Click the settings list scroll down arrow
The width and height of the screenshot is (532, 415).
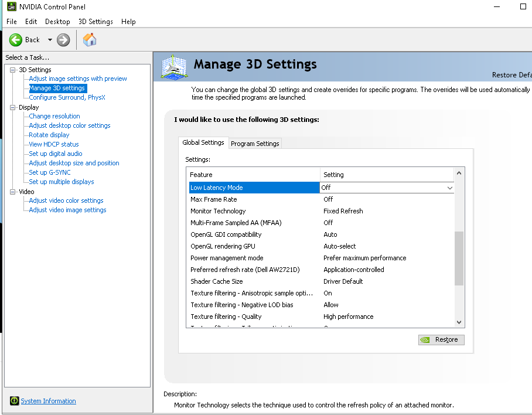[459, 322]
